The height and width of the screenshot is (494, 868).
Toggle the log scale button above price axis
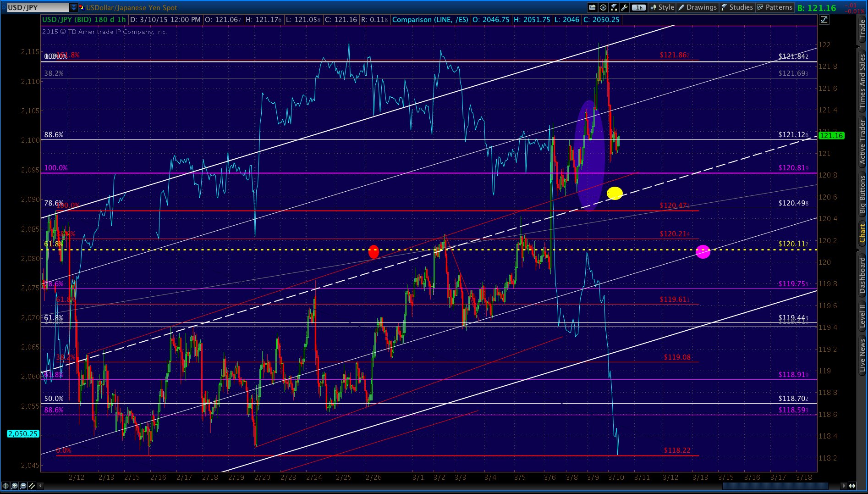pyautogui.click(x=824, y=19)
